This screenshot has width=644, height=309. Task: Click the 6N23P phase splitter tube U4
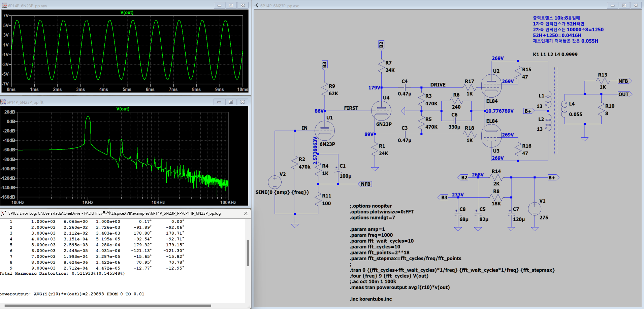pos(381,111)
